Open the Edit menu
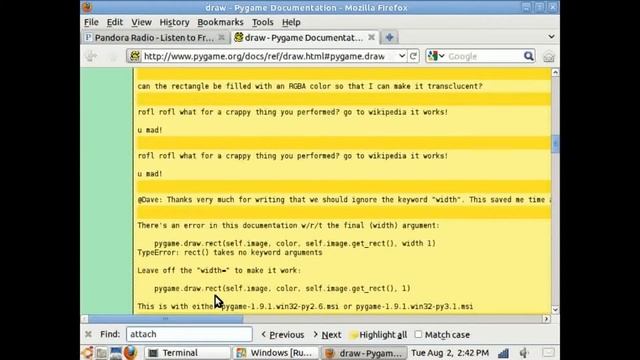Image resolution: width=640 pixels, height=360 pixels. (115, 22)
